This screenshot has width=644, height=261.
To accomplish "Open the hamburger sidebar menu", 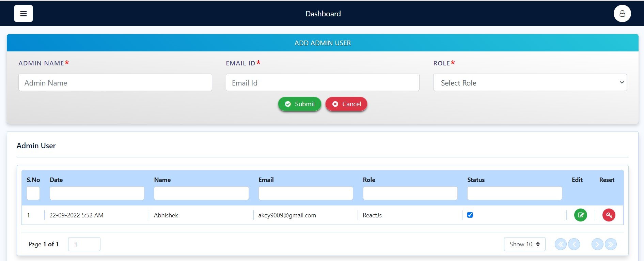I will 23,14.
